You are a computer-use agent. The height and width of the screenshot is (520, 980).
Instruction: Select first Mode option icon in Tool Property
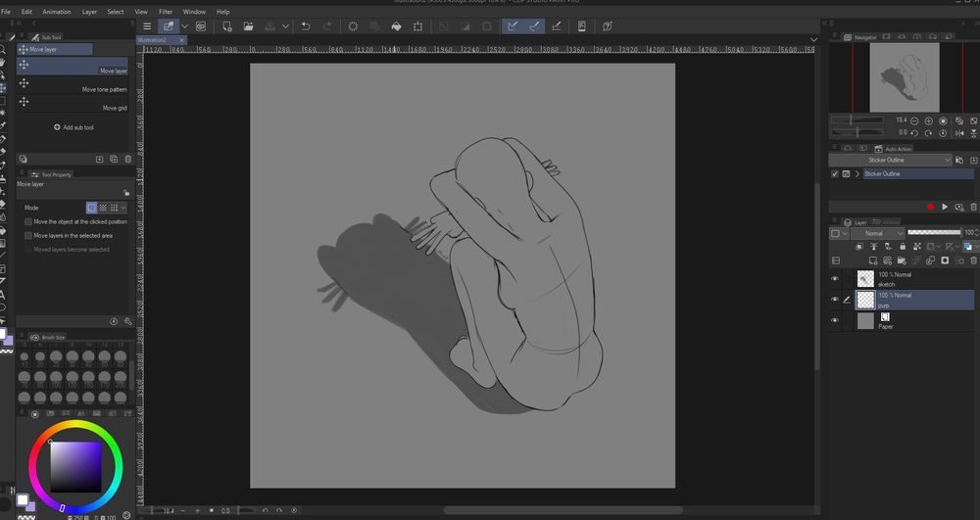92,208
